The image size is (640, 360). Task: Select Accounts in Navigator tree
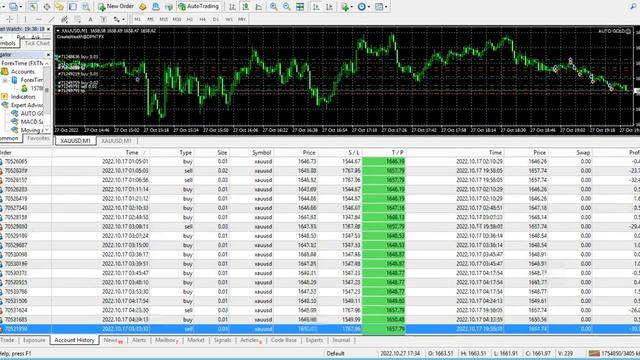pyautogui.click(x=22, y=72)
